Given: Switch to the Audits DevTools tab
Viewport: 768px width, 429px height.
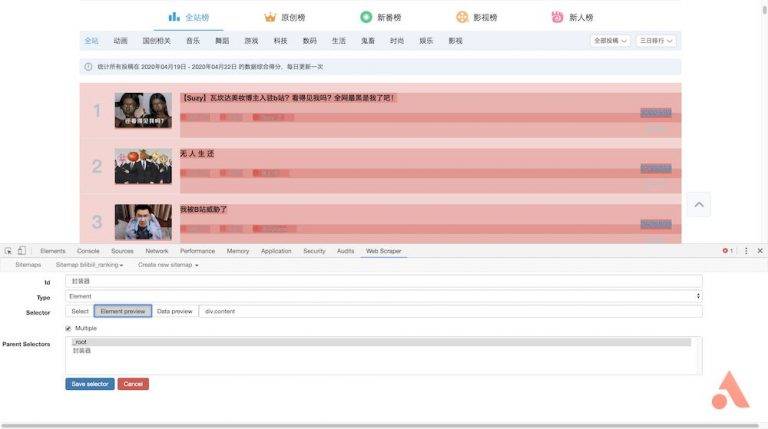Looking at the screenshot, I should click(345, 251).
